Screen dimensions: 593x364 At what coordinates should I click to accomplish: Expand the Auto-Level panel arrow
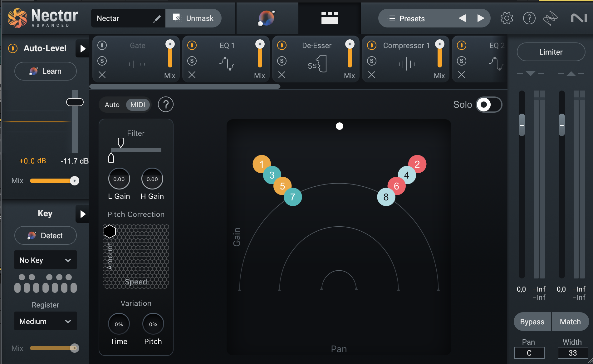[83, 49]
